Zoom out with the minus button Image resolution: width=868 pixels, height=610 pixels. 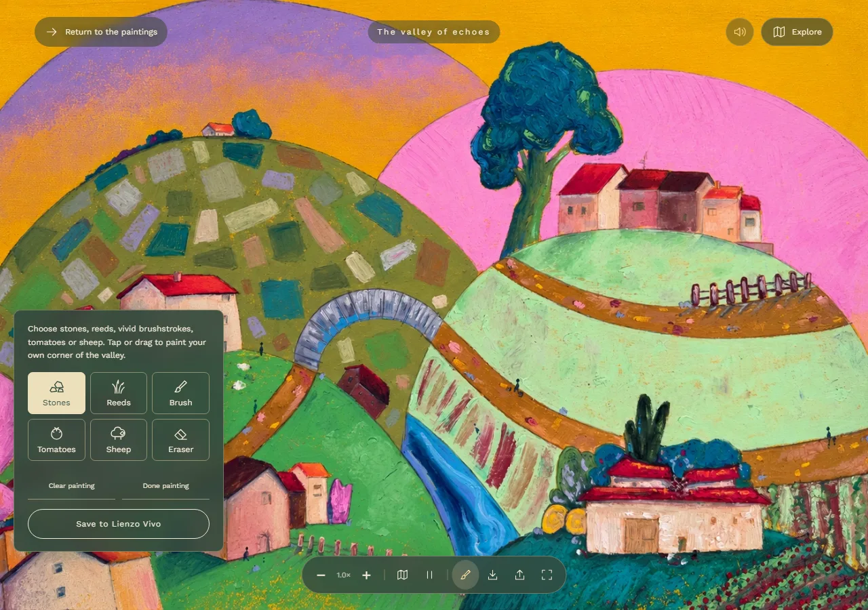(x=321, y=575)
